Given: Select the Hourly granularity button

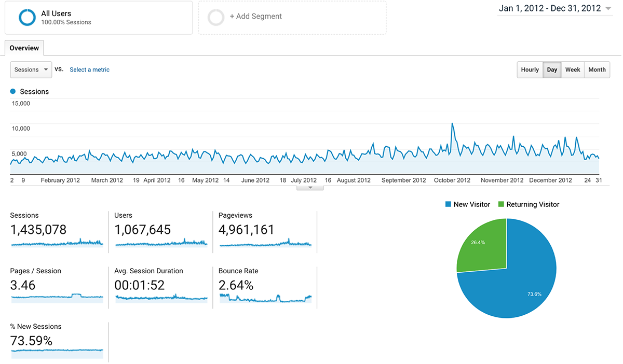Looking at the screenshot, I should click(x=530, y=69).
